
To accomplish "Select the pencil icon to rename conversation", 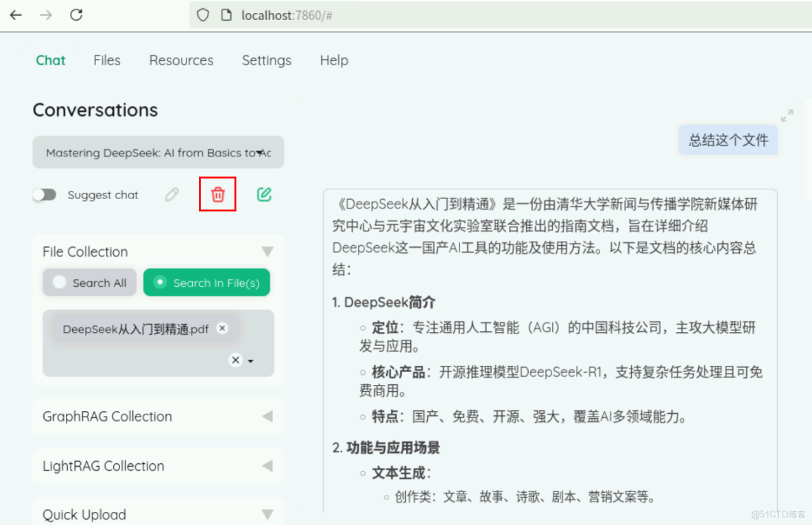I will [171, 195].
